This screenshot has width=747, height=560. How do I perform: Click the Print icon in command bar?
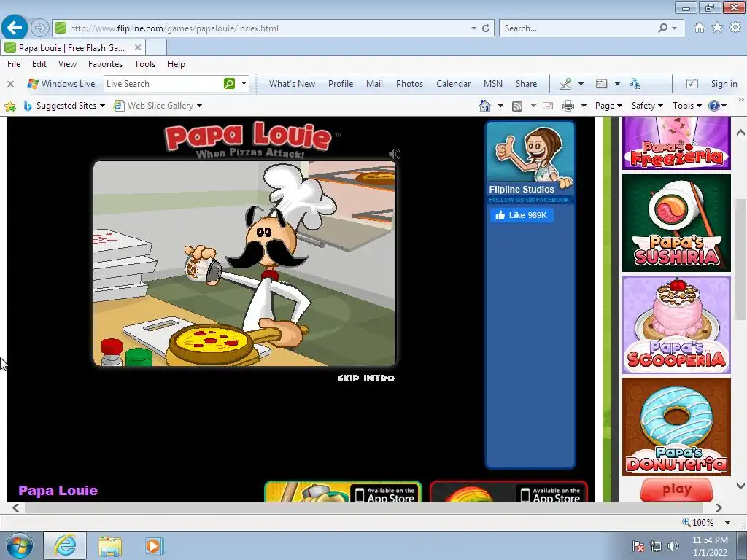pyautogui.click(x=568, y=106)
